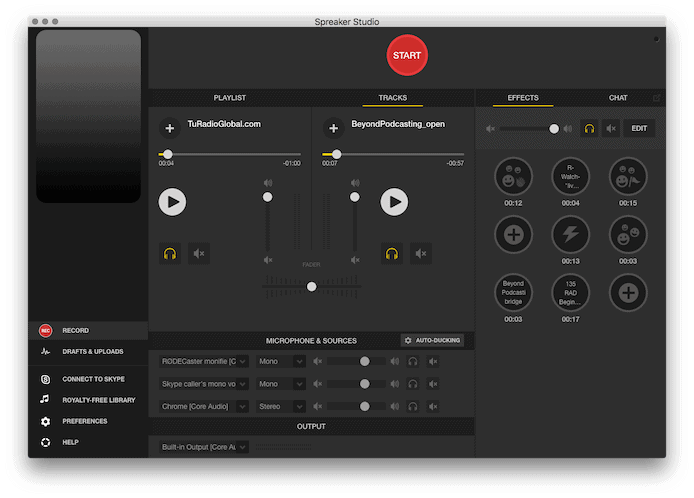694x498 pixels.
Task: Open Built-in Output device dropdown
Action: tap(204, 447)
